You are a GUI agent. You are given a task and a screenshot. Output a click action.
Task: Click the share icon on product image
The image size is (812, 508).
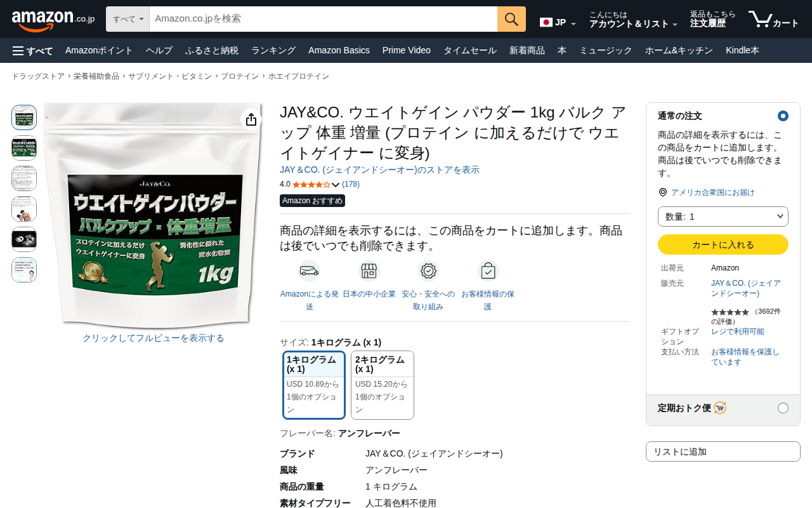[251, 119]
